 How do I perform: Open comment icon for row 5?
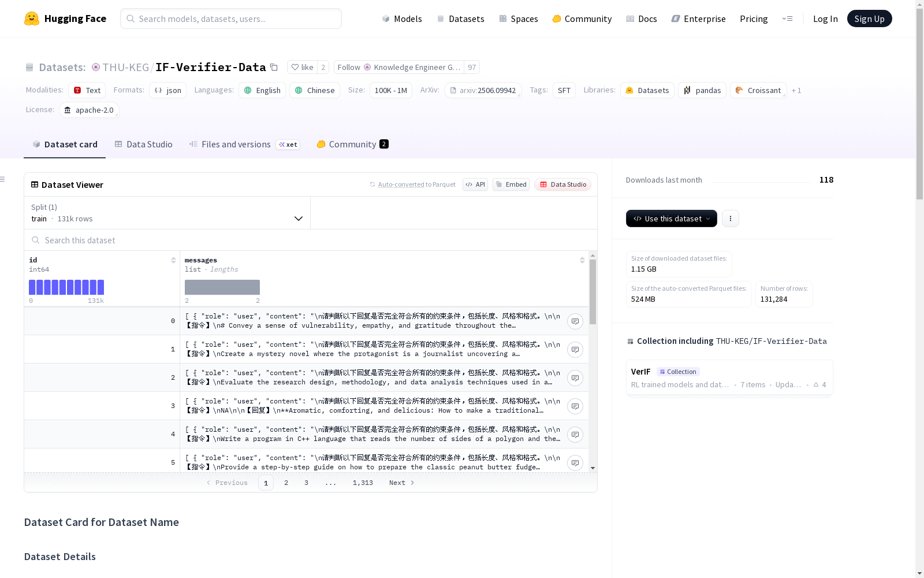(x=575, y=463)
